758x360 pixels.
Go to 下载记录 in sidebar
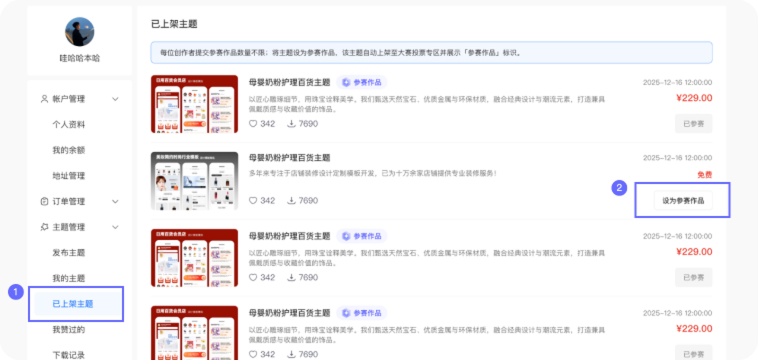69,355
